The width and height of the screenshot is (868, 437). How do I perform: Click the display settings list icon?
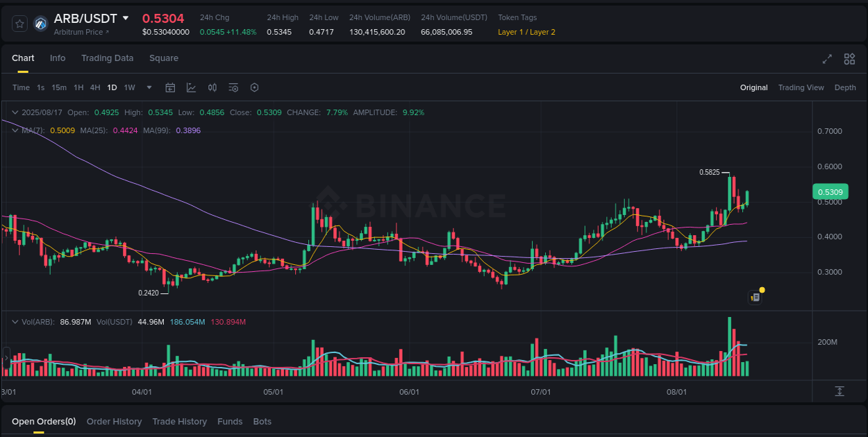pyautogui.click(x=233, y=87)
